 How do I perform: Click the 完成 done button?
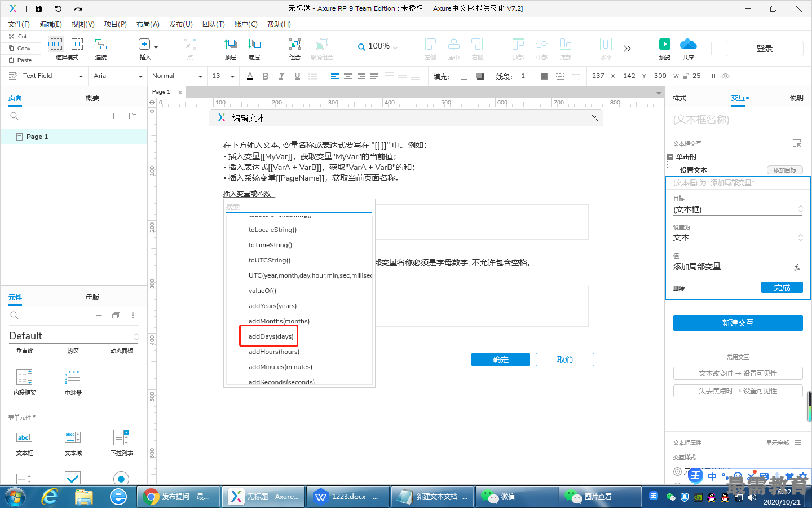click(x=782, y=287)
